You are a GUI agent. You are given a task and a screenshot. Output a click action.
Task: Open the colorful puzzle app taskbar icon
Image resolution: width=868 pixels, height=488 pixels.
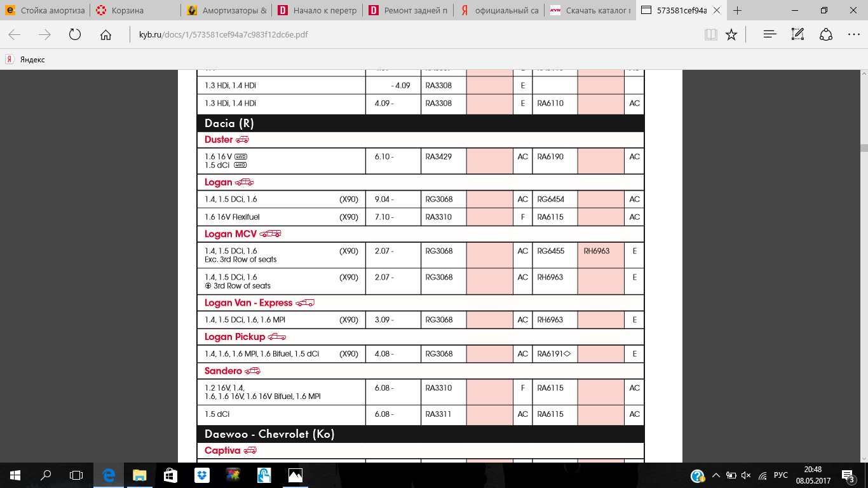pos(233,475)
